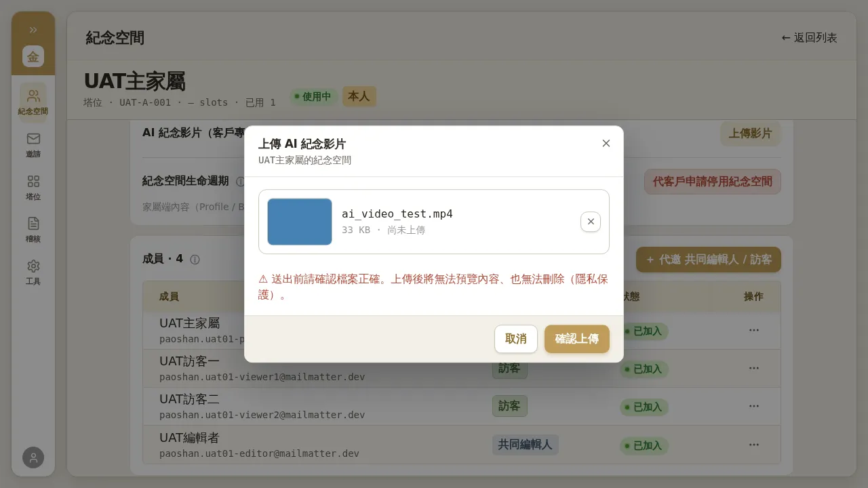Click the 成員 column header

(169, 297)
